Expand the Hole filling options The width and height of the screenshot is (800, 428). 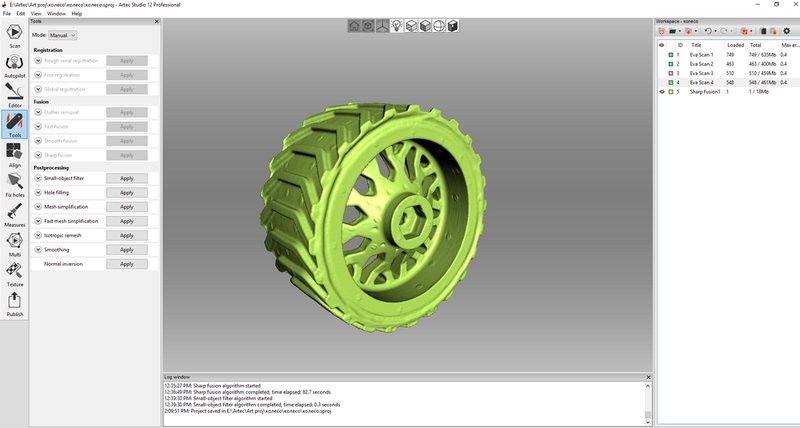click(38, 193)
